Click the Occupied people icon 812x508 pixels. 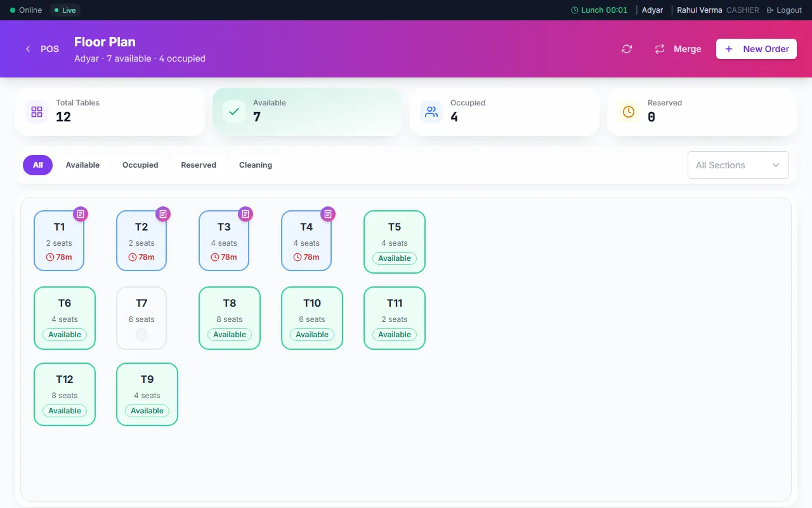point(431,112)
